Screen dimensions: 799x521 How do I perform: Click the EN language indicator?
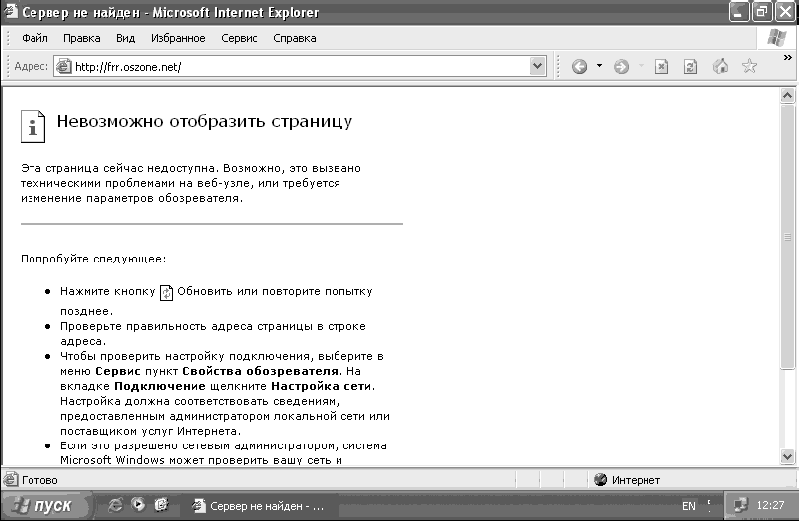[688, 506]
